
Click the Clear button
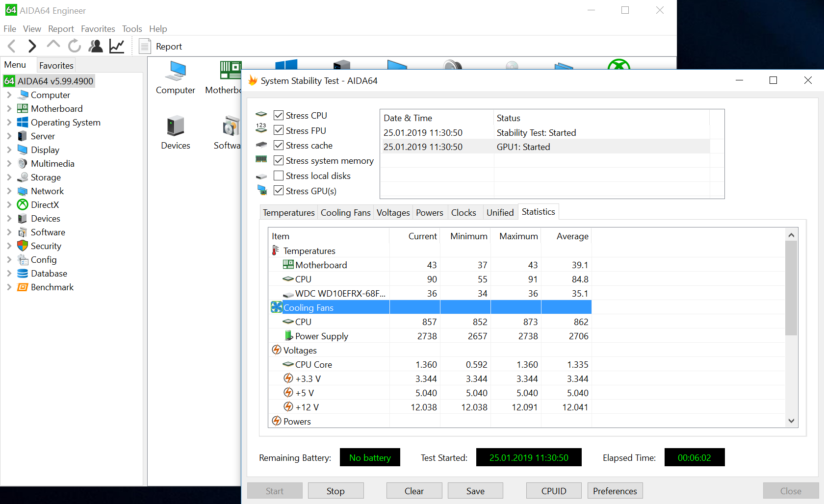coord(414,491)
